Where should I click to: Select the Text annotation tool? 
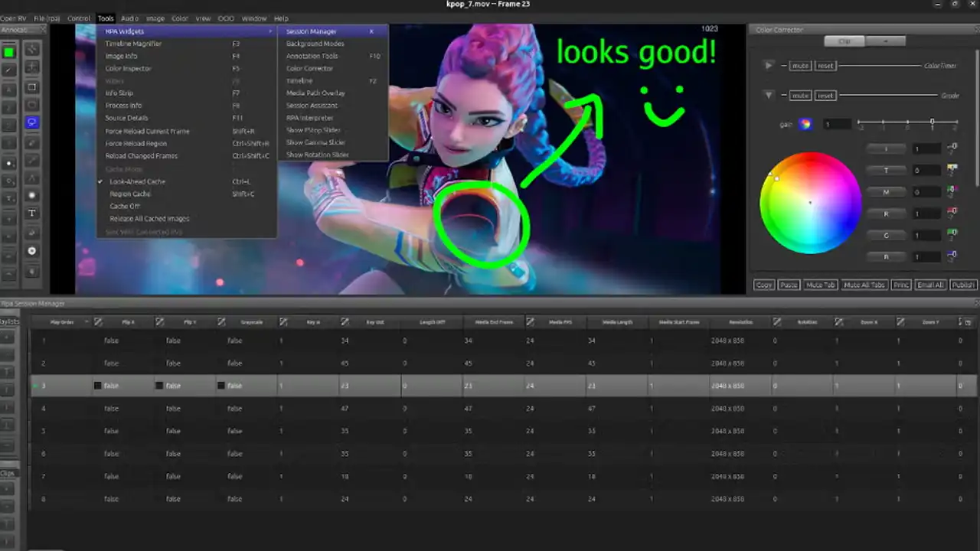(32, 213)
